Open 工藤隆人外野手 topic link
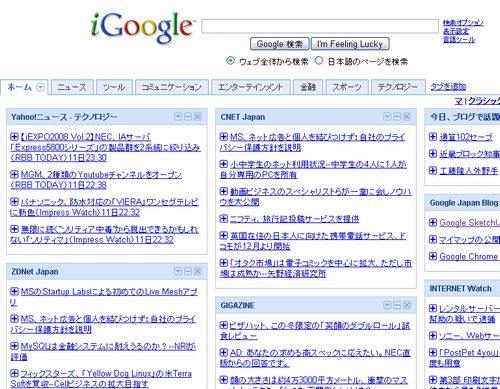 (469, 171)
